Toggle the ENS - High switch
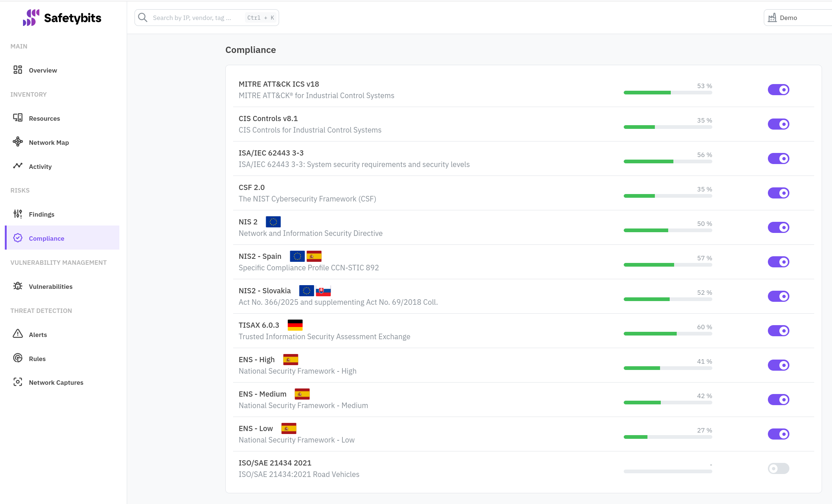832x504 pixels. [x=778, y=365]
